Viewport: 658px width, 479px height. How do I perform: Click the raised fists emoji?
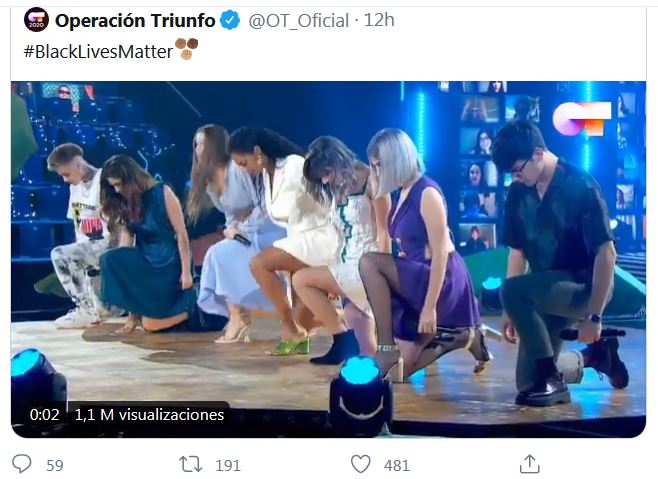tap(186, 49)
